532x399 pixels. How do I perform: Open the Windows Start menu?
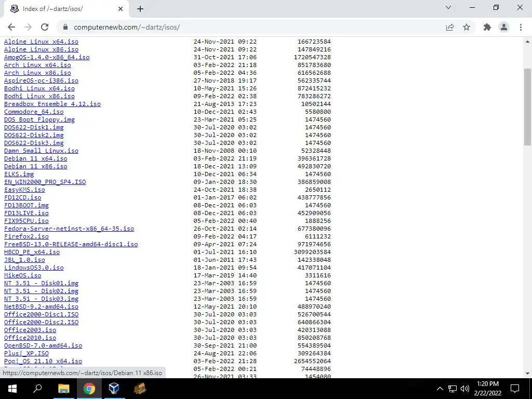(12, 389)
